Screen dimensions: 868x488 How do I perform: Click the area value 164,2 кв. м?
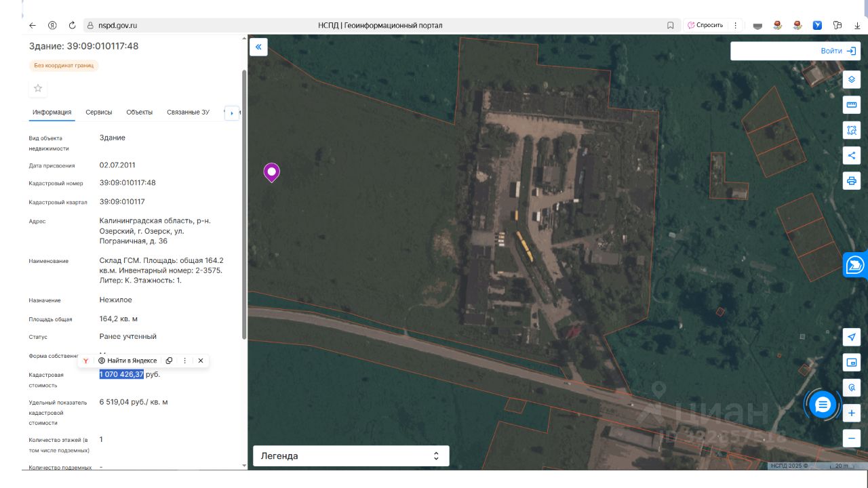(119, 319)
